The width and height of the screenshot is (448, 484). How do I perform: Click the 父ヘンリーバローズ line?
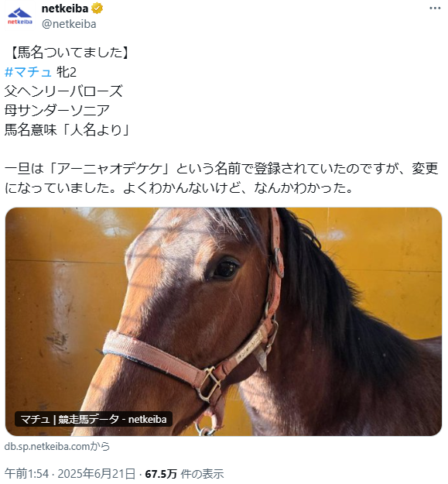pos(63,91)
